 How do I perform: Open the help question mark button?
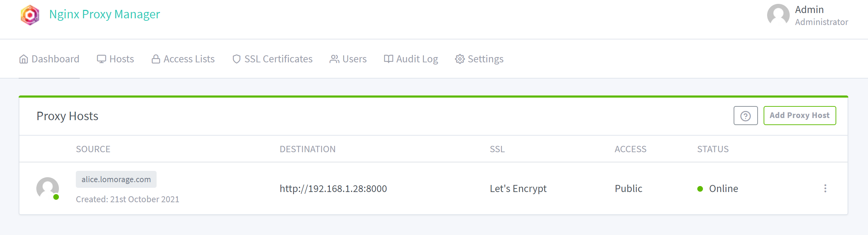click(x=746, y=116)
